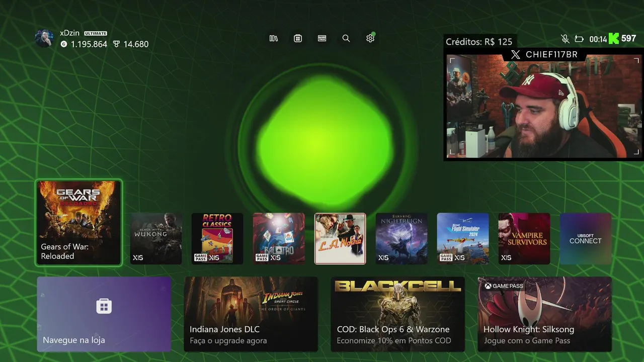Image resolution: width=644 pixels, height=362 pixels.
Task: Launch Gears of War: Reloaded tile
Action: tap(79, 222)
